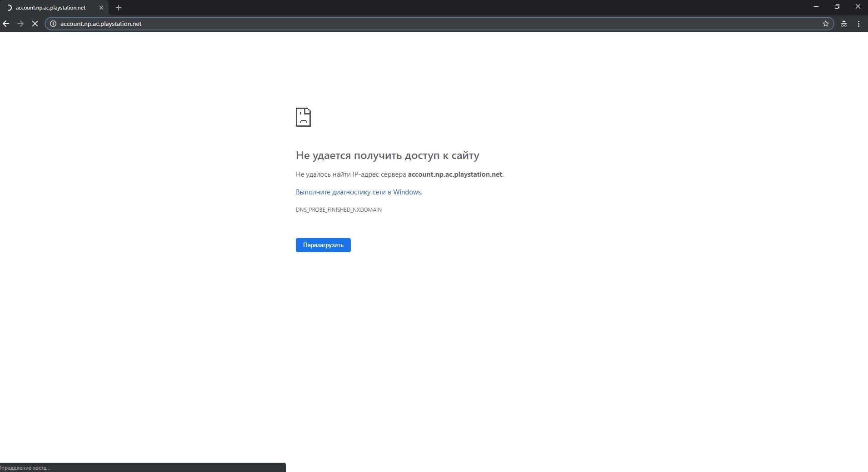Click the sad page error icon
Viewport: 868px width, 472px height.
[x=303, y=117]
